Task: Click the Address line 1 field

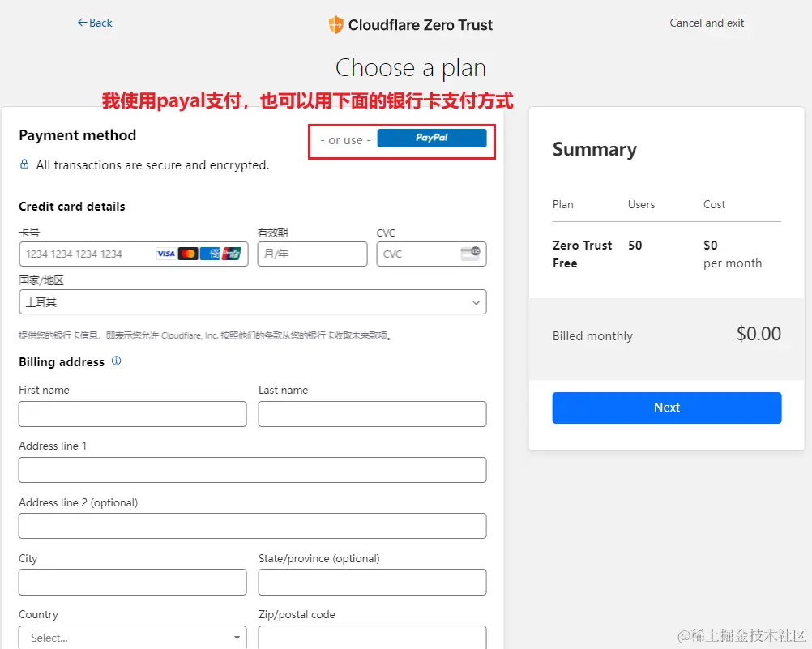Action: [x=253, y=470]
